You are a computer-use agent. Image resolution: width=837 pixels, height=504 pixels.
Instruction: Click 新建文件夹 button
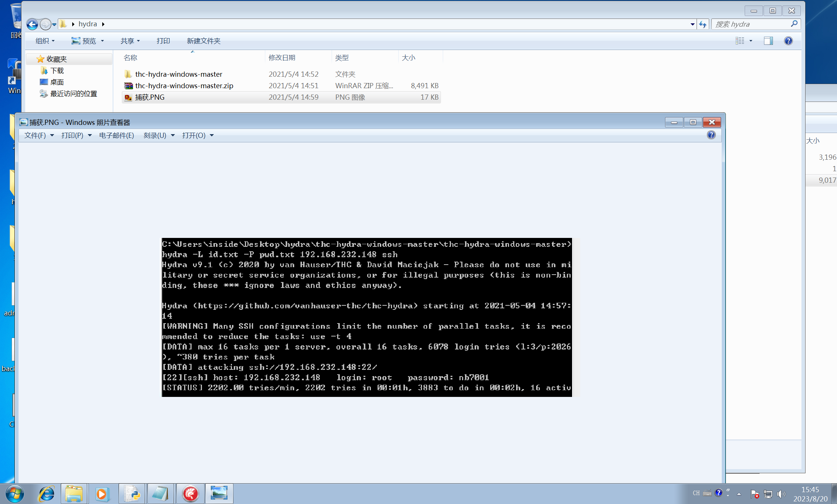[x=203, y=41]
